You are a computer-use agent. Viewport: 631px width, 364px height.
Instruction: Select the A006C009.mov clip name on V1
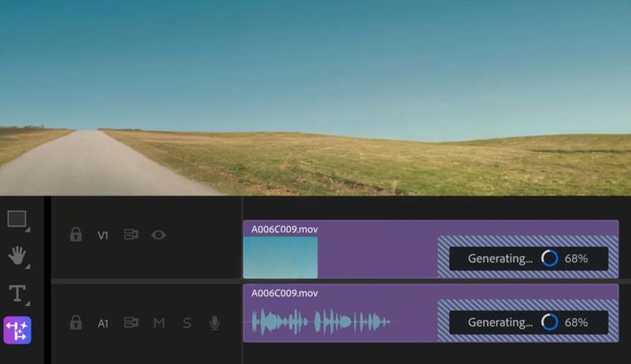coord(284,229)
